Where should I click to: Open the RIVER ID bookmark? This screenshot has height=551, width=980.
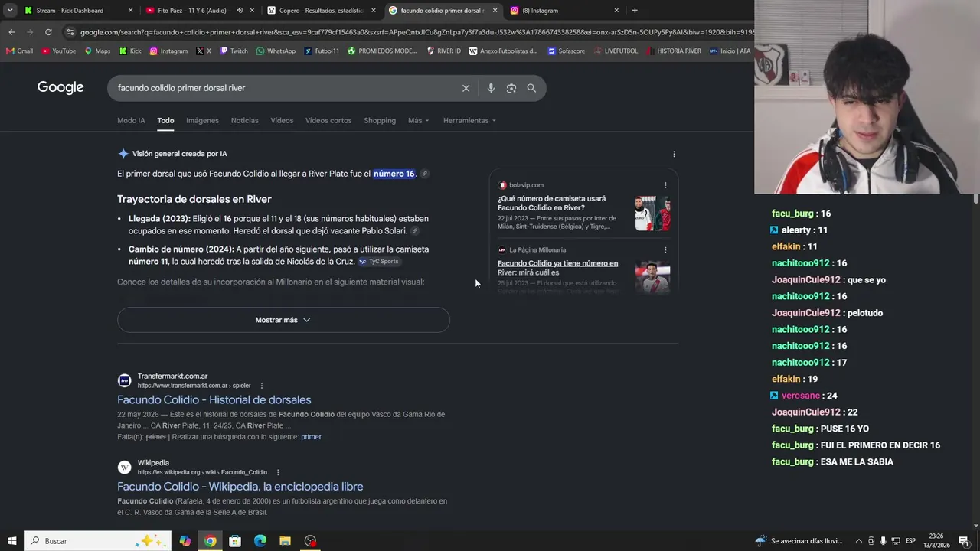(444, 51)
